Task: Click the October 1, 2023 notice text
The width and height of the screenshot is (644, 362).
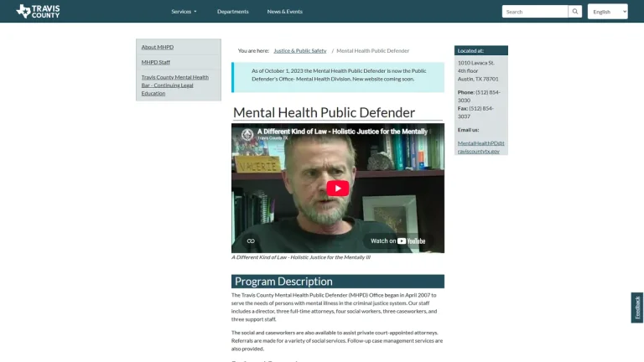Action: point(339,75)
